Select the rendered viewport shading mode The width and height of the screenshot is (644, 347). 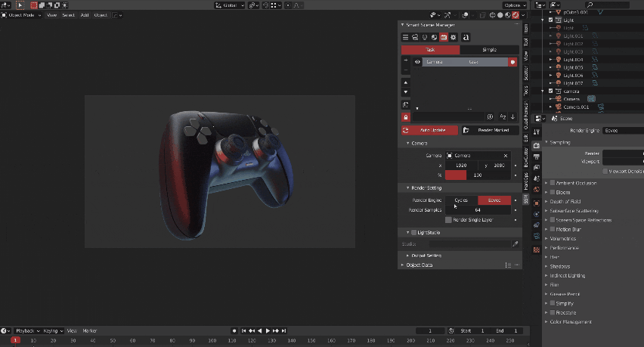pyautogui.click(x=516, y=15)
